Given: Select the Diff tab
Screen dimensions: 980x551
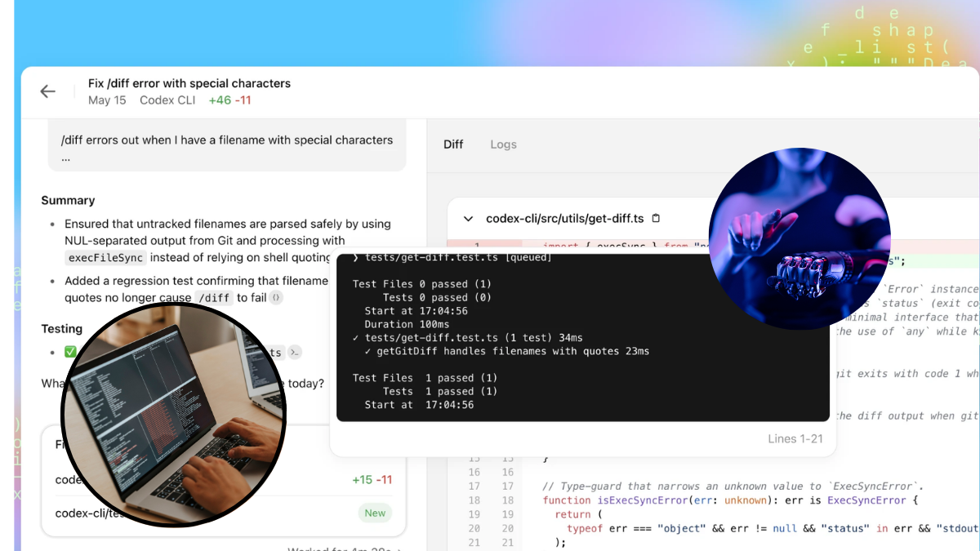Looking at the screenshot, I should (453, 144).
